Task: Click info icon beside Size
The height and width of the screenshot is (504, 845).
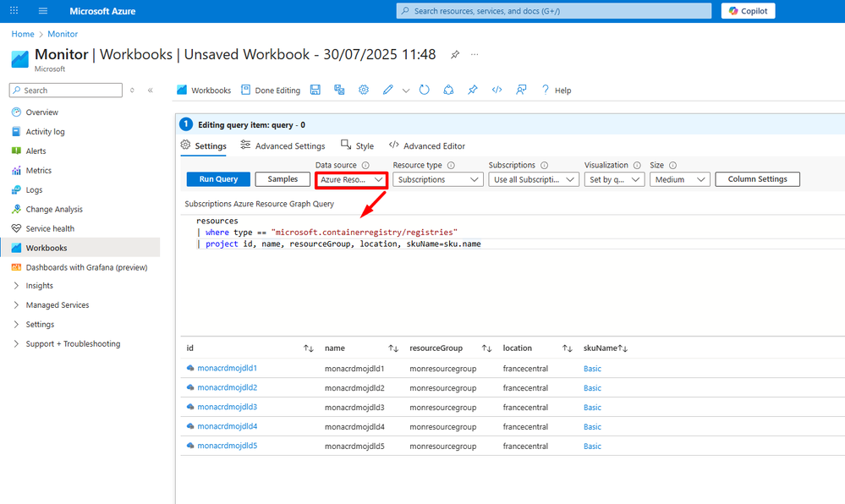Action: 672,166
